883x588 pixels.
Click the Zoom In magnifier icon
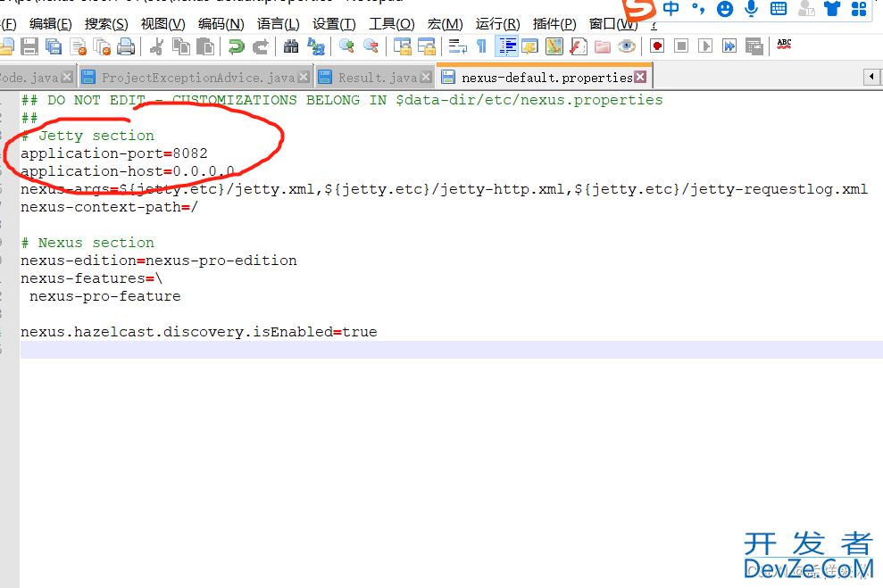(347, 46)
